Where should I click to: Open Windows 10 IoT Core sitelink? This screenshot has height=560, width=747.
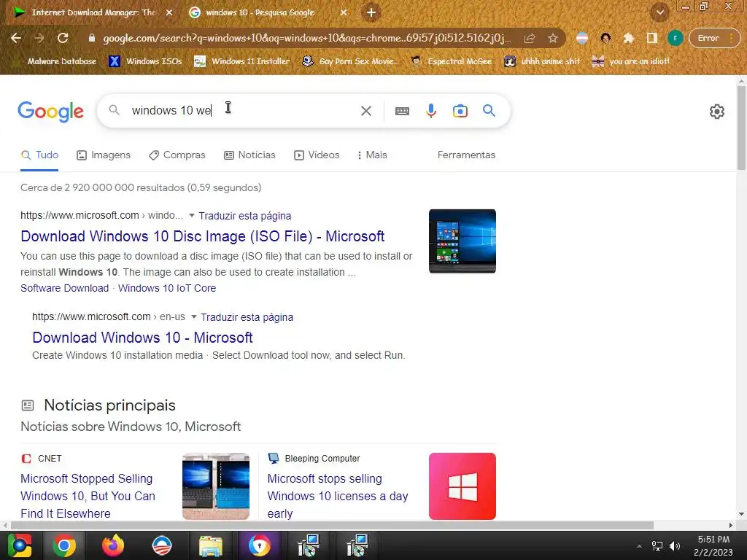pyautogui.click(x=167, y=288)
